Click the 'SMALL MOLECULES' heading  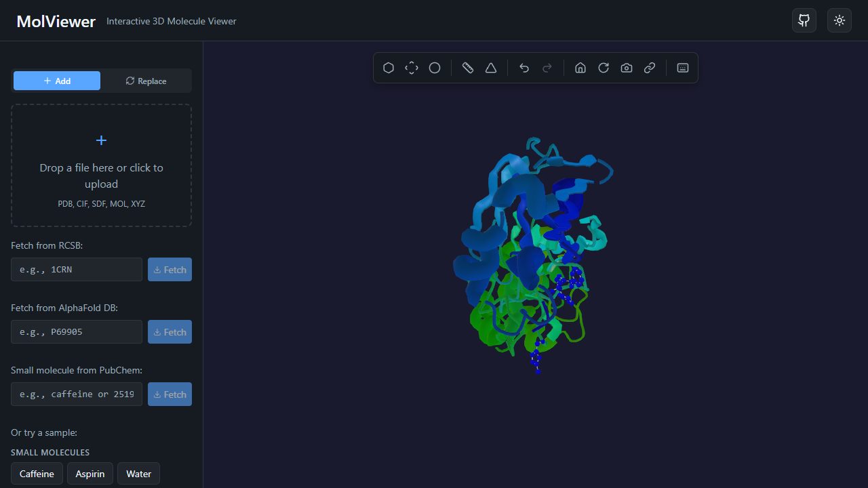click(50, 452)
